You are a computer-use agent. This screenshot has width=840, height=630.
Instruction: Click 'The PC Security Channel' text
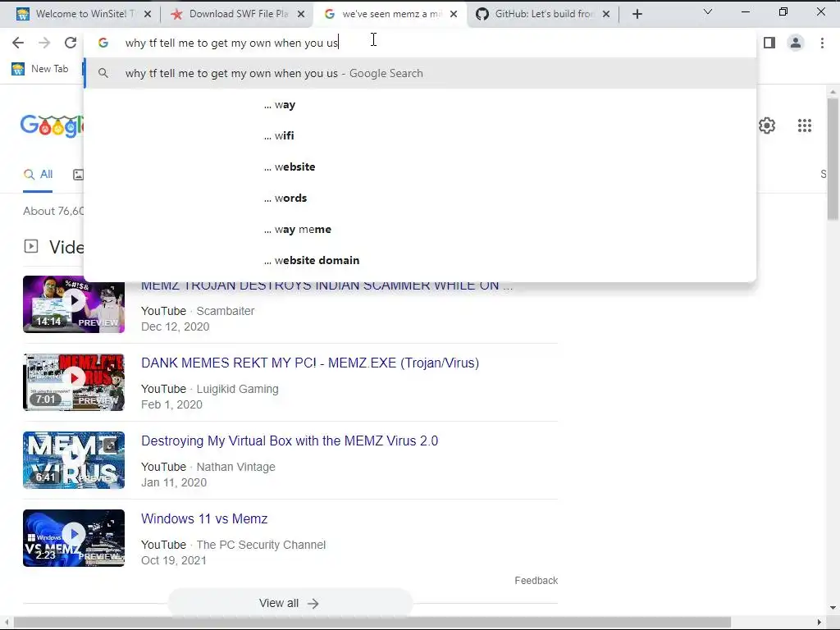coord(261,545)
